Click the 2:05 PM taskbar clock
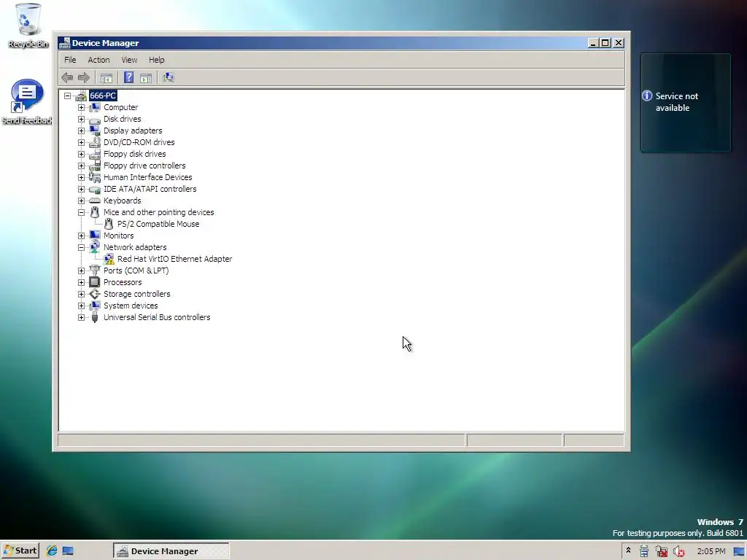Screen dimensions: 747x560 (711, 551)
